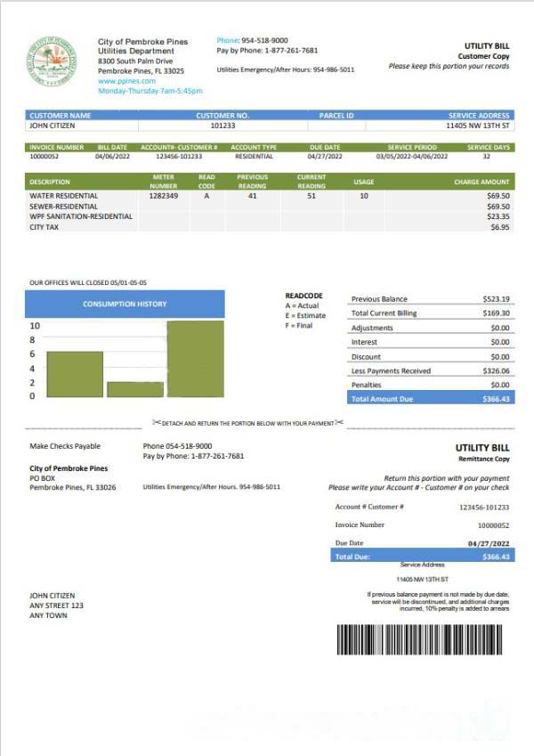Click the blue Phone: 954-518-9000 text at top
534x756 pixels.
pos(252,40)
